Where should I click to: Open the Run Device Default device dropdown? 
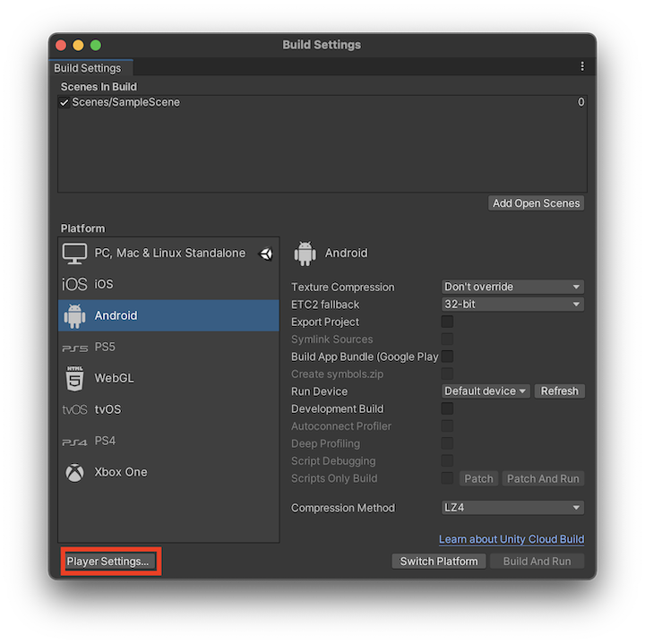click(x=486, y=391)
